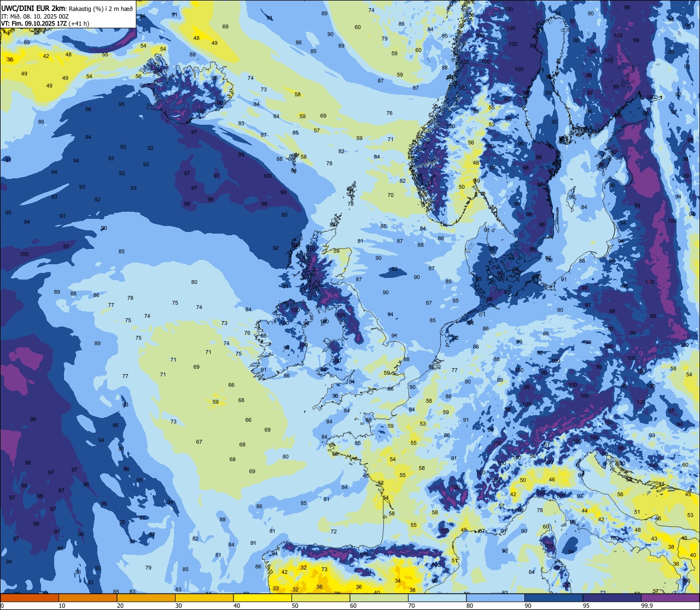Click the humidity value 52 on French coast
The height and width of the screenshot is (610, 700).
coord(381,483)
